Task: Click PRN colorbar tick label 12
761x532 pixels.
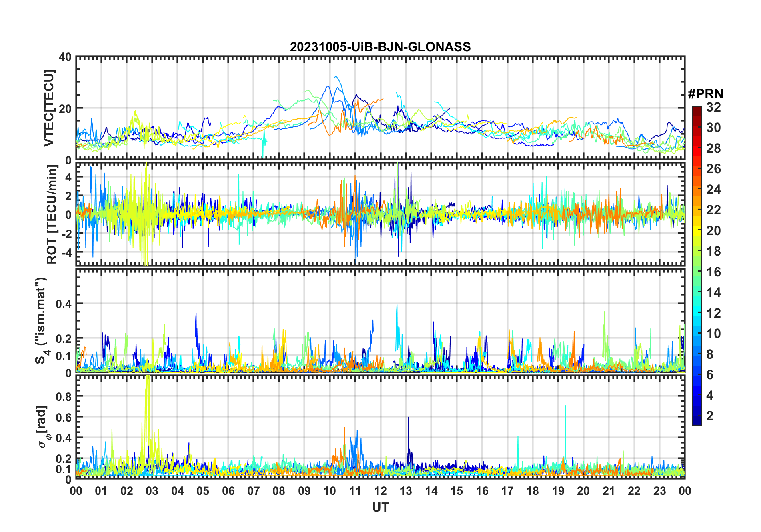Action: click(x=713, y=313)
